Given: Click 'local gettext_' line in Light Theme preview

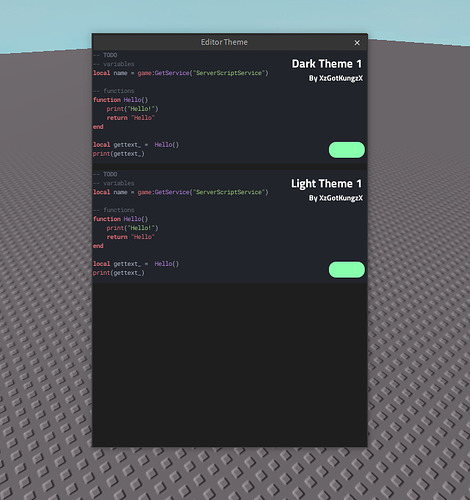Looking at the screenshot, I should tap(136, 264).
